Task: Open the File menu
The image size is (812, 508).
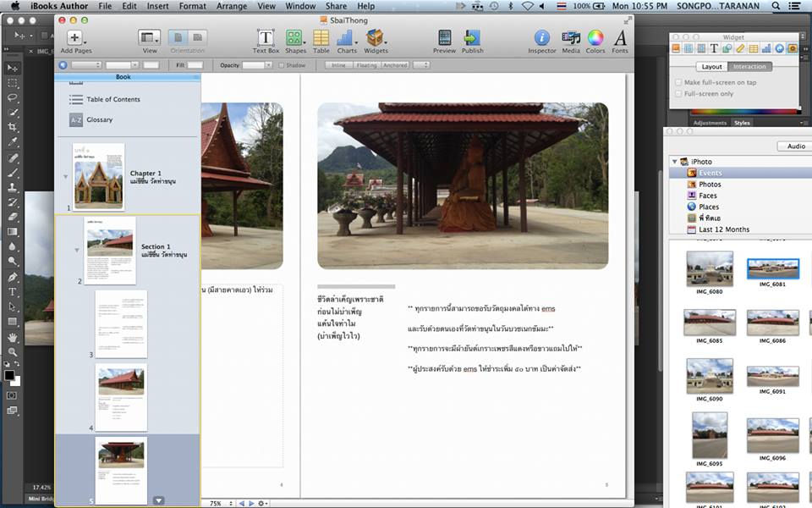Action: click(x=105, y=6)
